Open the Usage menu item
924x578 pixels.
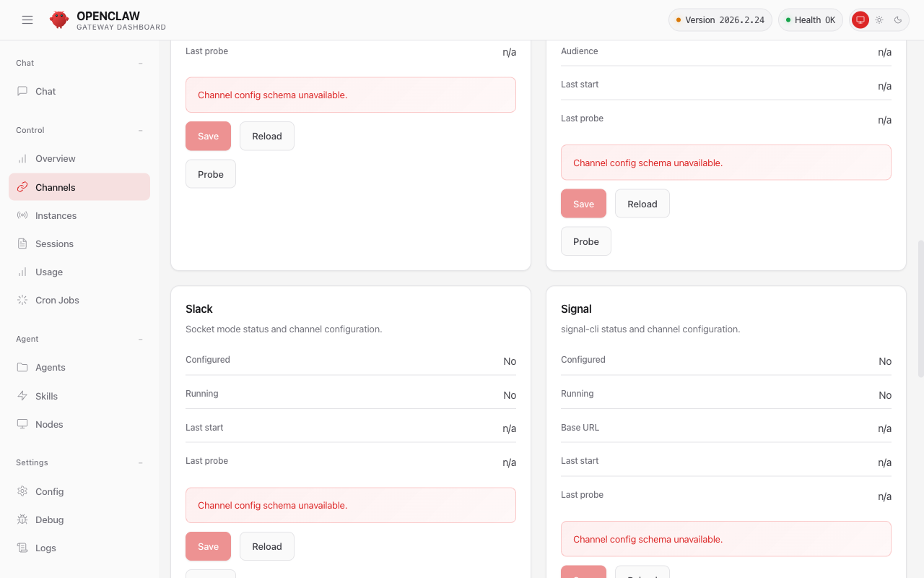[49, 272]
